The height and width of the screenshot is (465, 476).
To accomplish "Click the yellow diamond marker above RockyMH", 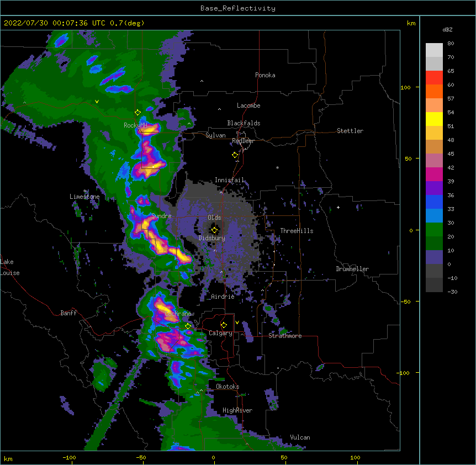I will click(x=138, y=113).
